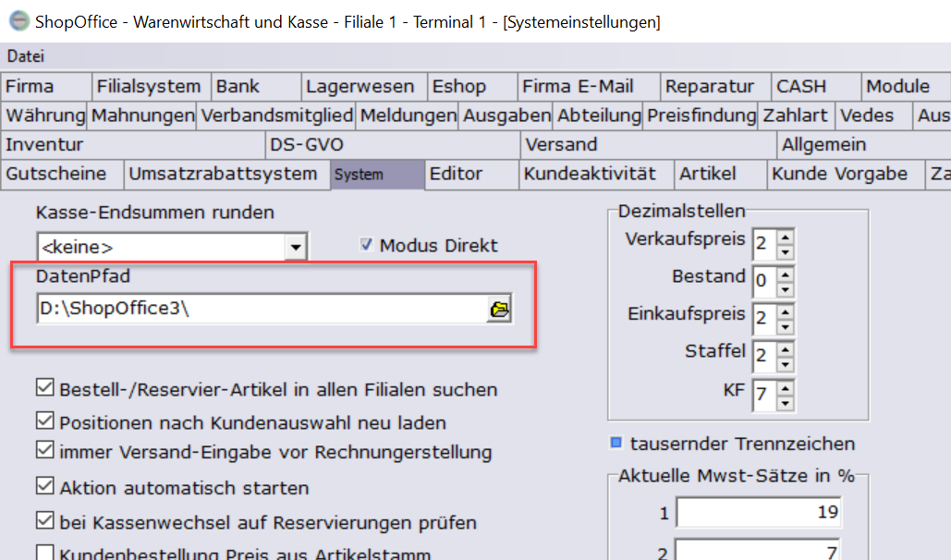Decrease Einkaufspreis decimal places
Image resolution: width=951 pixels, height=560 pixels.
pos(786,326)
